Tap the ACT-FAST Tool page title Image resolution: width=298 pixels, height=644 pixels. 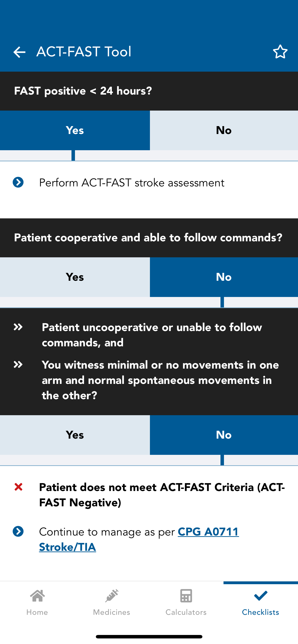click(84, 51)
